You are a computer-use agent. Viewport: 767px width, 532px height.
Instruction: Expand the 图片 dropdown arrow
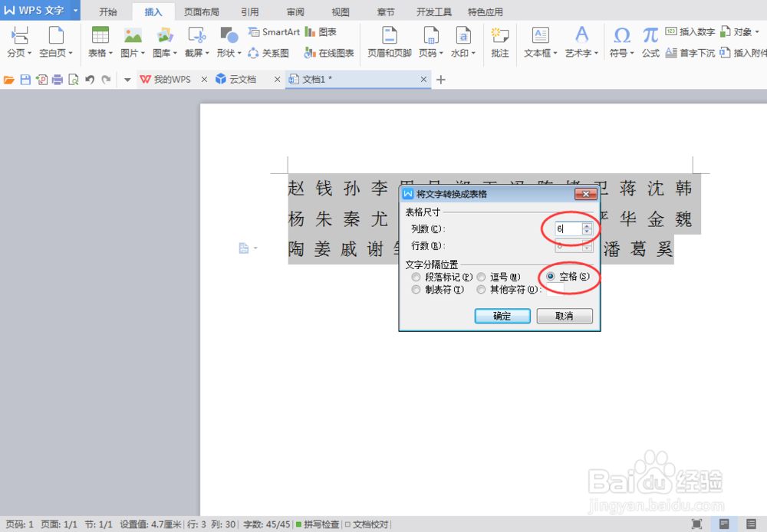coord(143,54)
